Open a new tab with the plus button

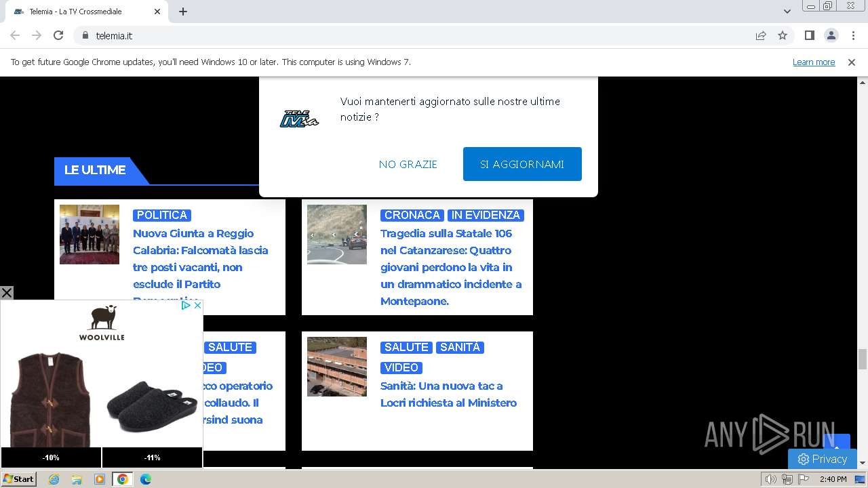[x=183, y=12]
